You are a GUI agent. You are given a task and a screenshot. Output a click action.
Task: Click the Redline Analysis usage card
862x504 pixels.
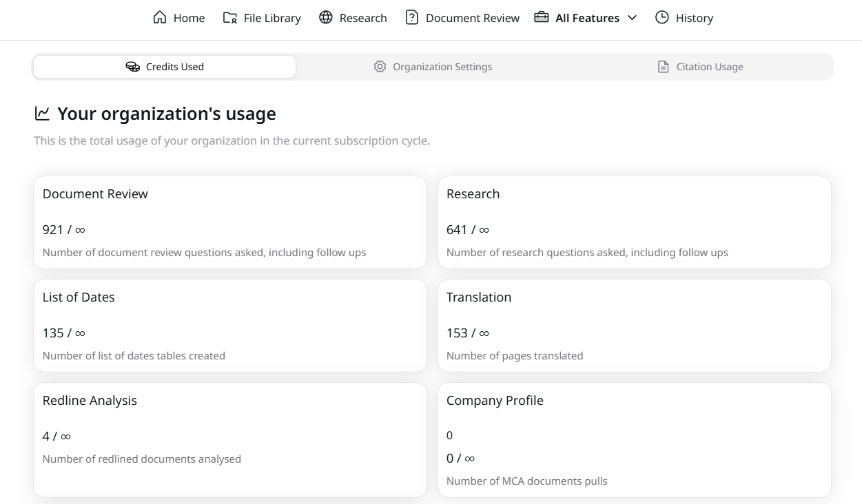click(x=229, y=439)
